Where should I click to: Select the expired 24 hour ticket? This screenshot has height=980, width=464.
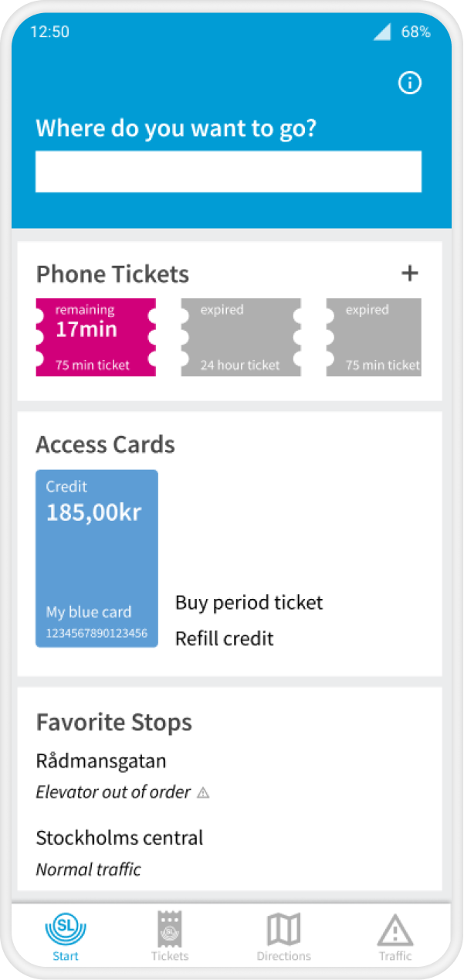pos(240,337)
